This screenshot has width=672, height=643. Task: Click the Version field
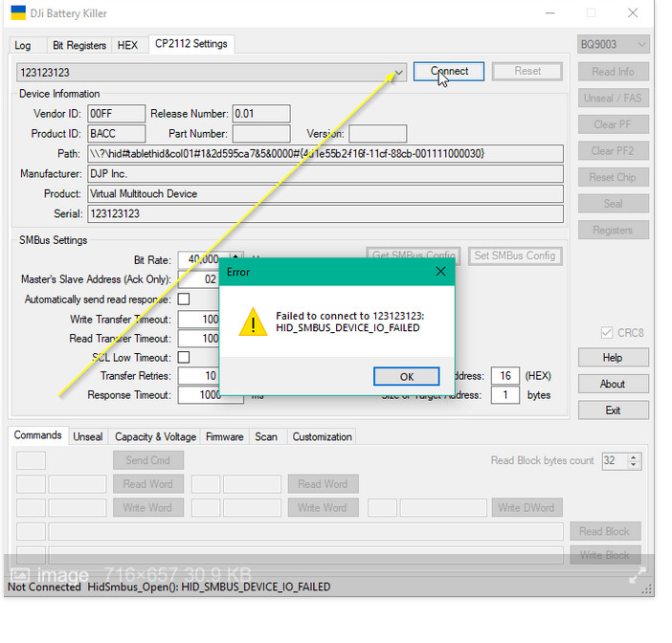(377, 134)
